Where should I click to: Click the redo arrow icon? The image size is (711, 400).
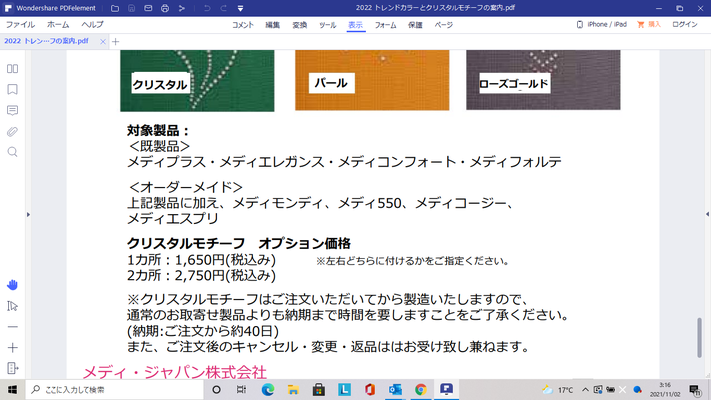click(224, 8)
